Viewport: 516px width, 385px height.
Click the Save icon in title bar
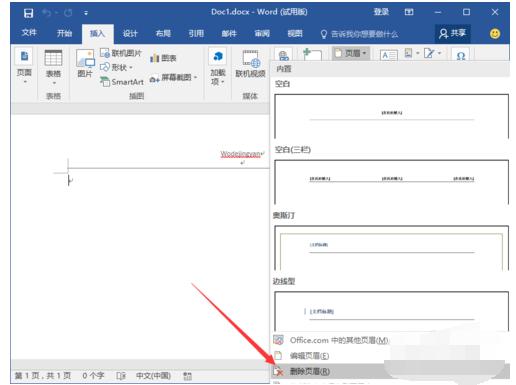click(x=28, y=13)
